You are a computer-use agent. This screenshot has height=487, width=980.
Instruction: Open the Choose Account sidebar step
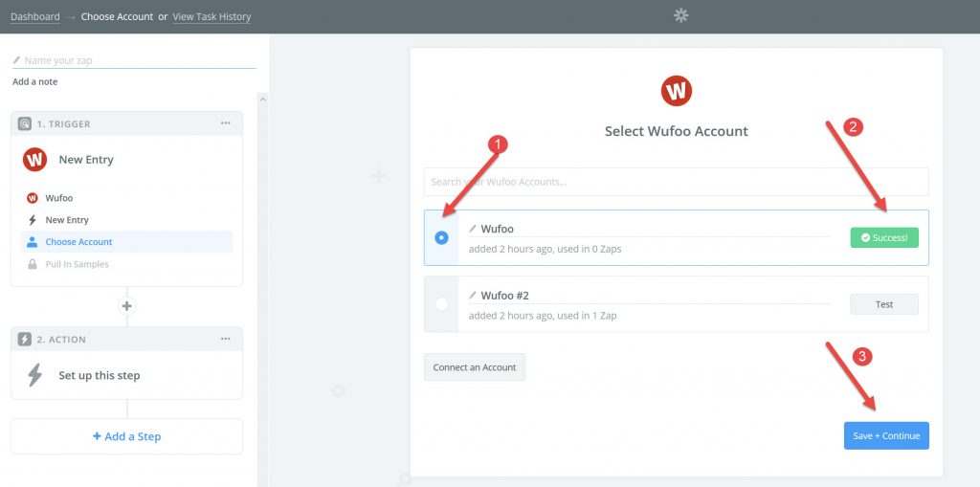point(78,242)
